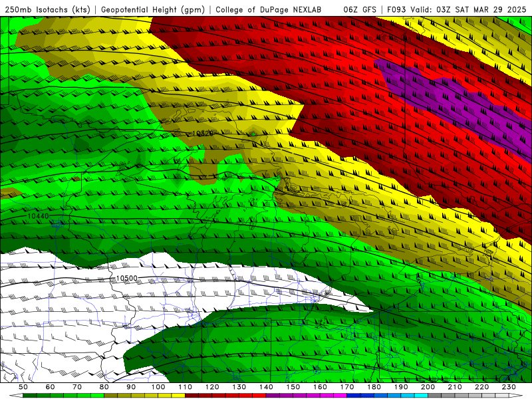
Task: Click the 170 value on color scale
Action: [347, 387]
